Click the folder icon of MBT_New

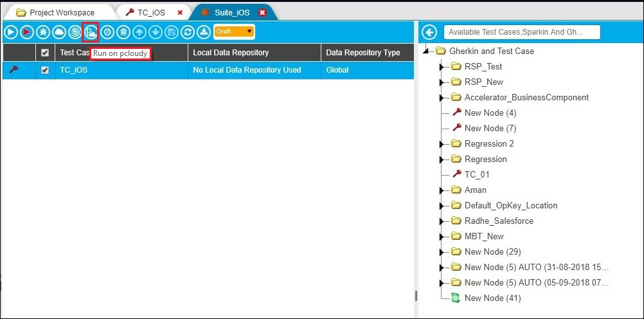456,236
